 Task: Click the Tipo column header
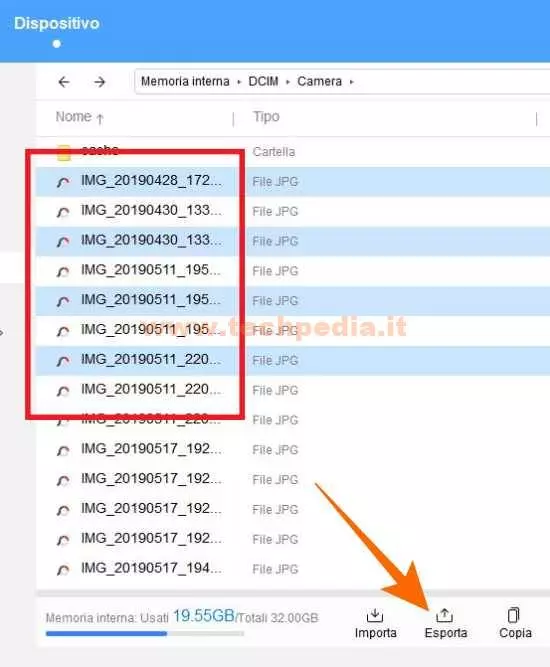click(266, 117)
